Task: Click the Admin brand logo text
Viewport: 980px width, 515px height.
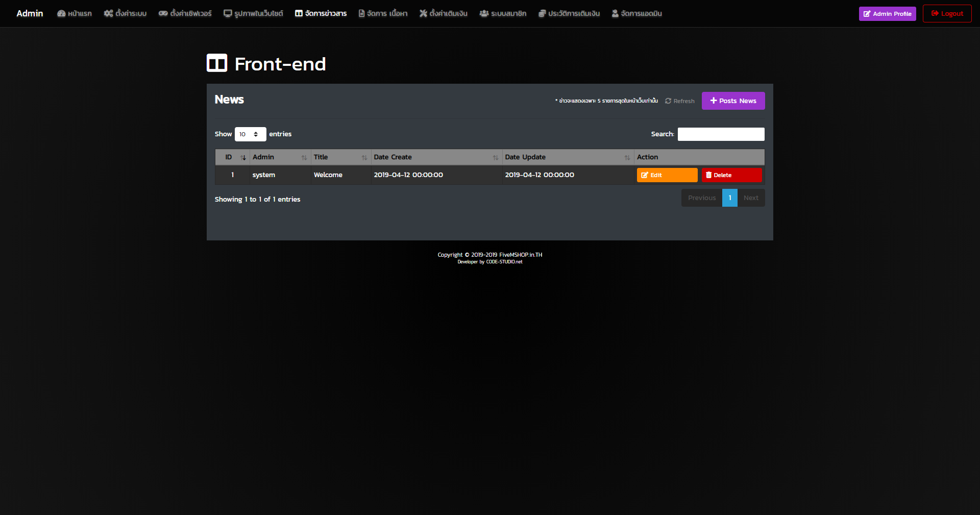Action: coord(30,13)
